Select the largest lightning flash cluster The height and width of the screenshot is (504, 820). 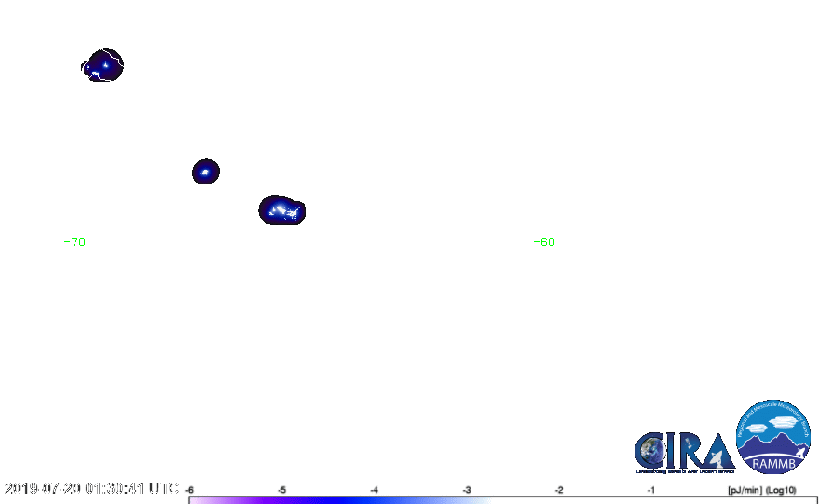[x=281, y=211]
